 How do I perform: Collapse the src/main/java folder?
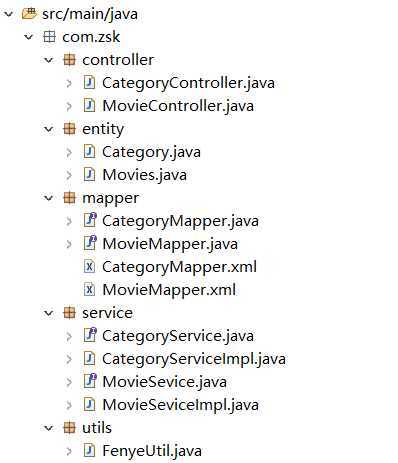point(9,14)
